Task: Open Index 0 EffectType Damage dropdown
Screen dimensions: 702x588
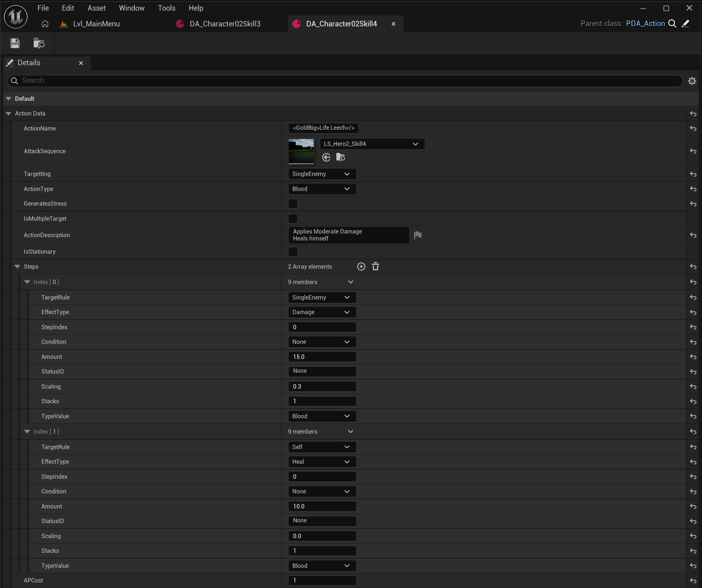Action: tap(322, 312)
